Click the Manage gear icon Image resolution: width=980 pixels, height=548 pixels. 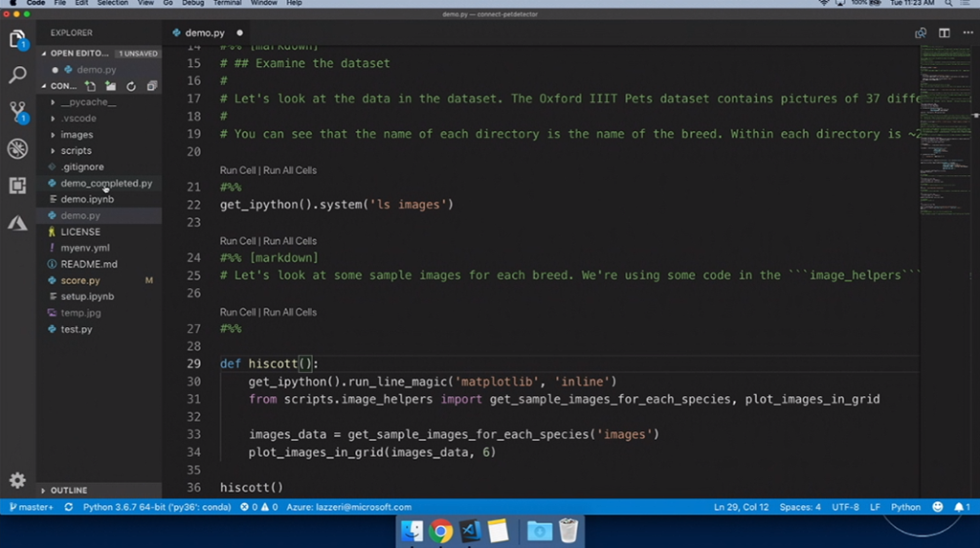click(x=17, y=480)
